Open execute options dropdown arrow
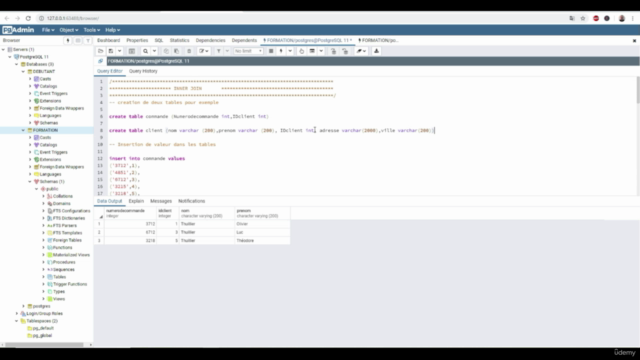This screenshot has height=360, width=640. [290, 51]
